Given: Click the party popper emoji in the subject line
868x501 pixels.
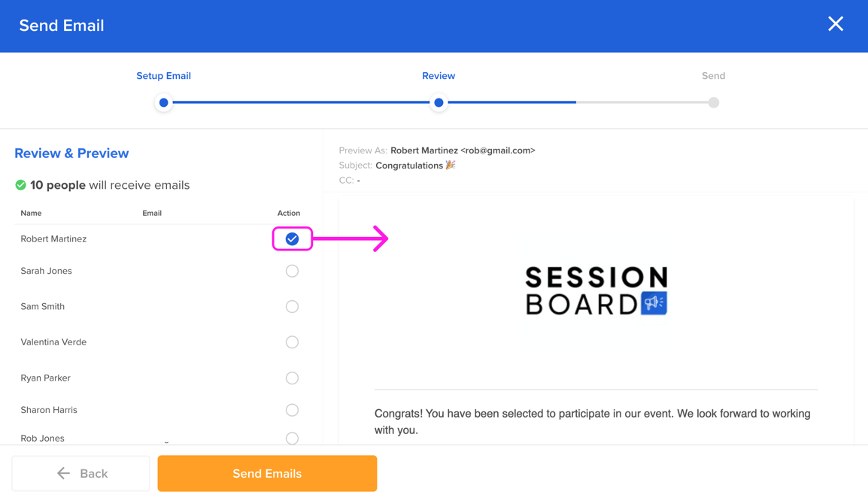Looking at the screenshot, I should point(450,165).
